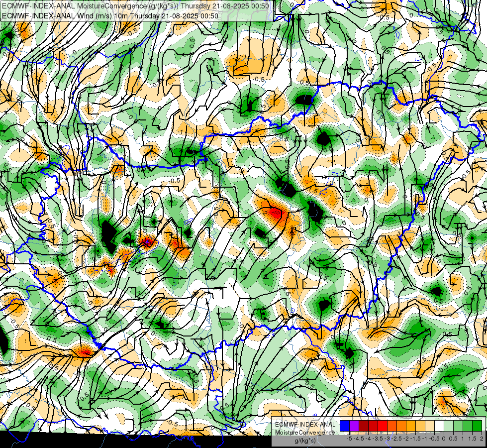487x448 pixels.
Task: Click the white legend swatch left of 0
Action: coord(439,426)
